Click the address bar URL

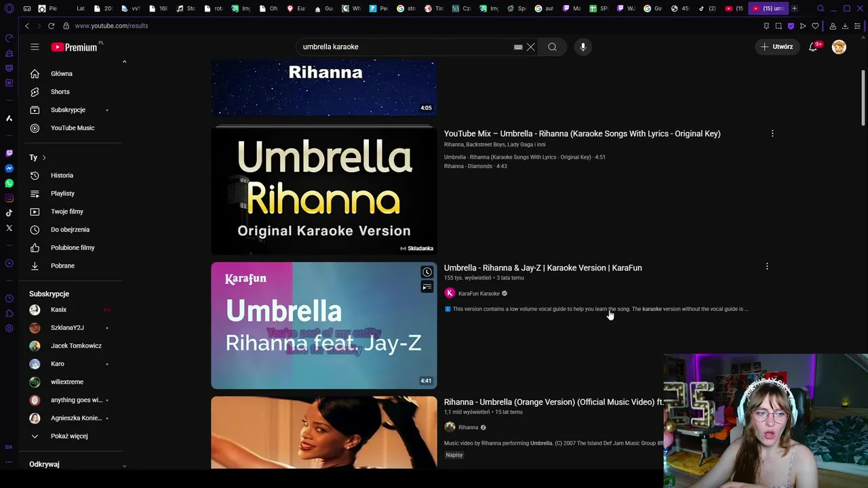(111, 26)
